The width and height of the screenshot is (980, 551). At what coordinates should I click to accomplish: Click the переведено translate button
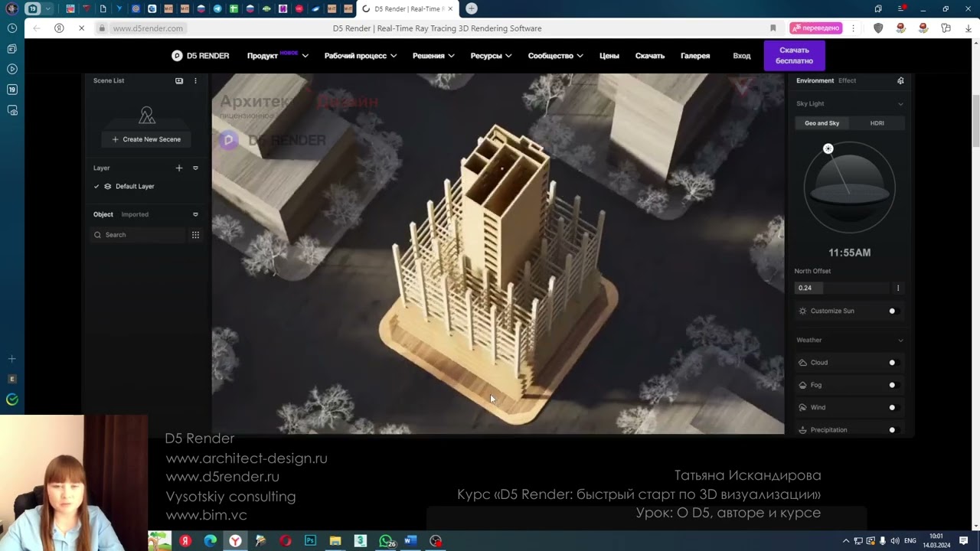tap(816, 28)
